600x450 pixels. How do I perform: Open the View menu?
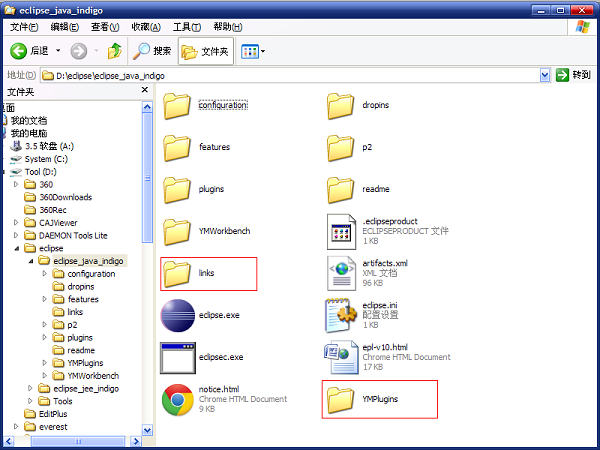pos(105,27)
